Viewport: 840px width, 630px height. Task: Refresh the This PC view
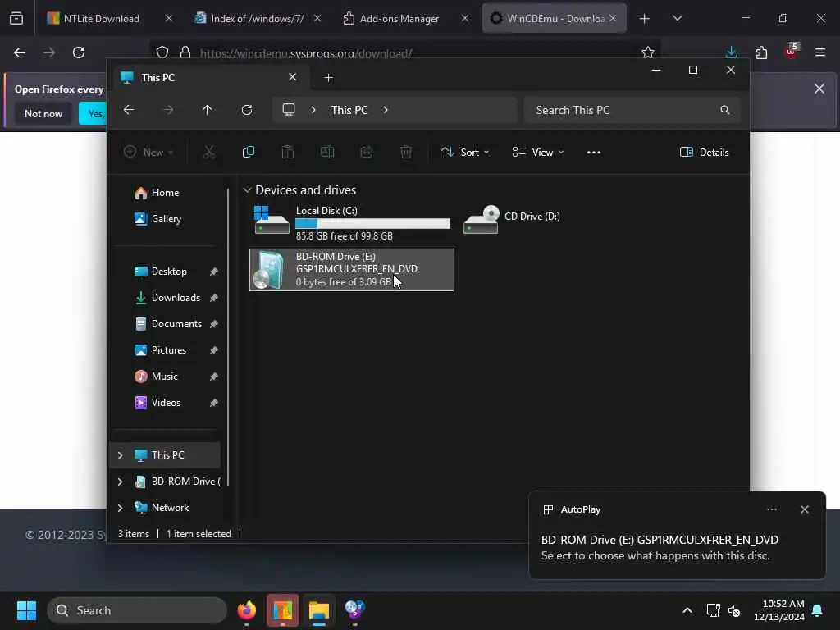247,110
